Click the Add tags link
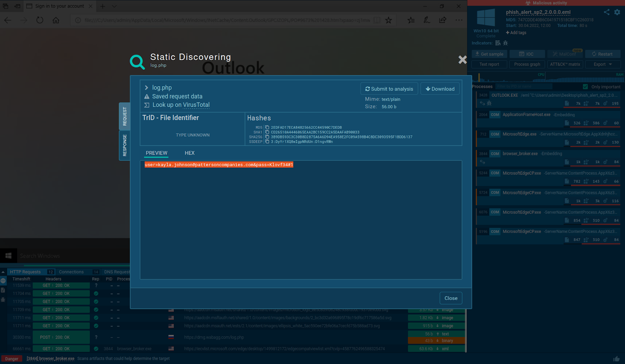 [x=516, y=33]
